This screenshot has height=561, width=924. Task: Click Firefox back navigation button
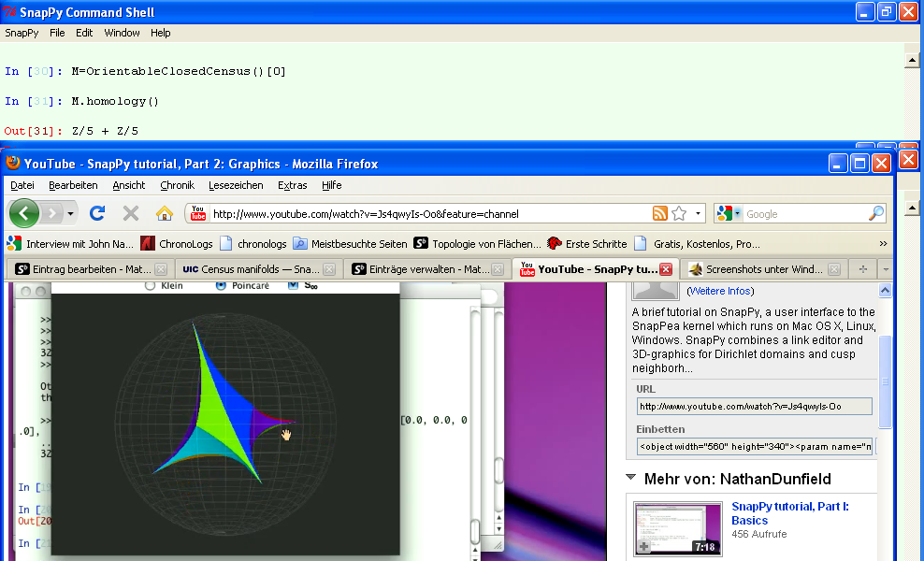pyautogui.click(x=23, y=213)
